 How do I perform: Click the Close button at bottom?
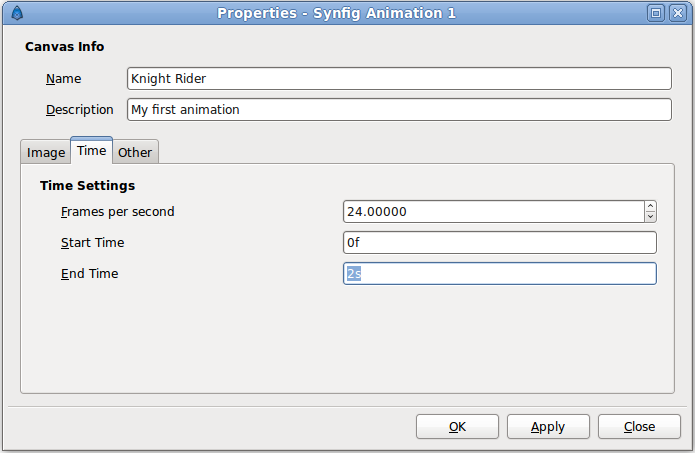[639, 426]
